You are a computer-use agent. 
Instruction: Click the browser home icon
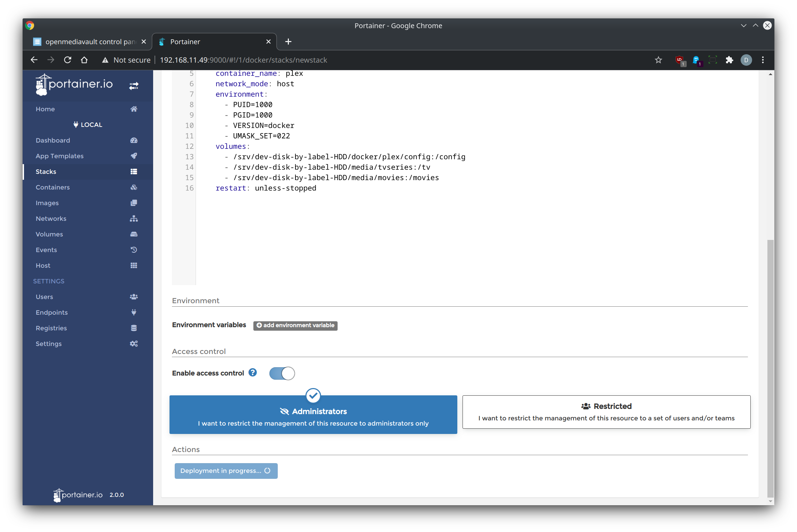tap(84, 60)
